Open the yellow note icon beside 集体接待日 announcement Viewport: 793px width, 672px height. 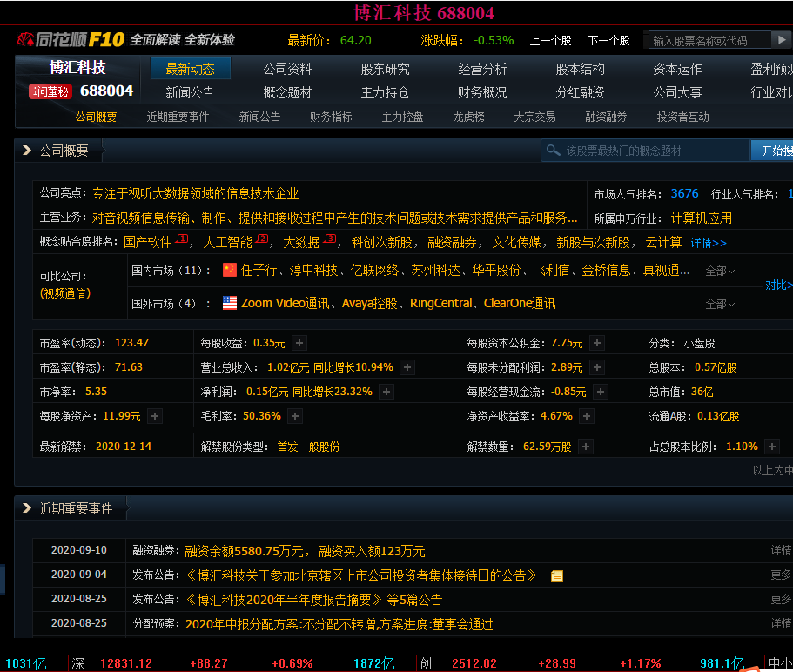[557, 576]
